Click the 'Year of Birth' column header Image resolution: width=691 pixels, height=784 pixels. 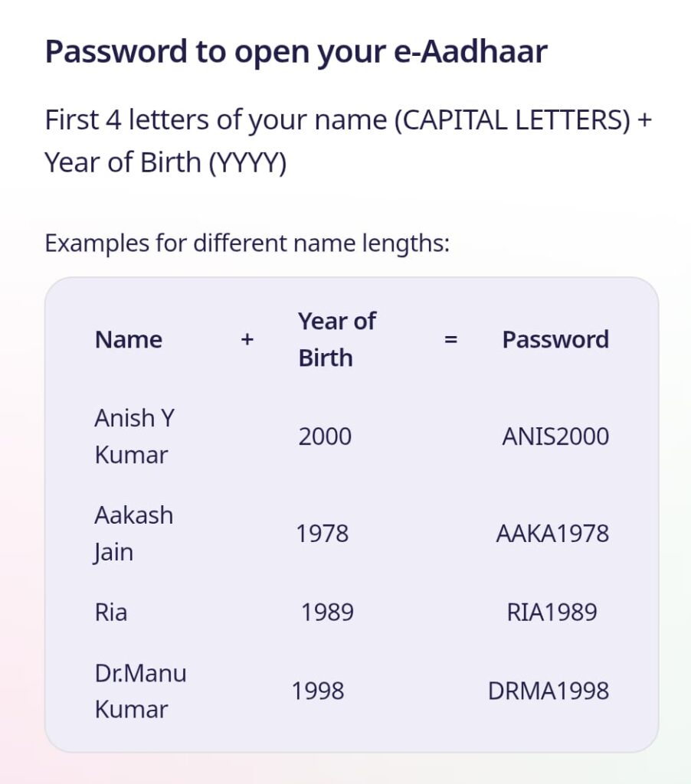coord(337,339)
